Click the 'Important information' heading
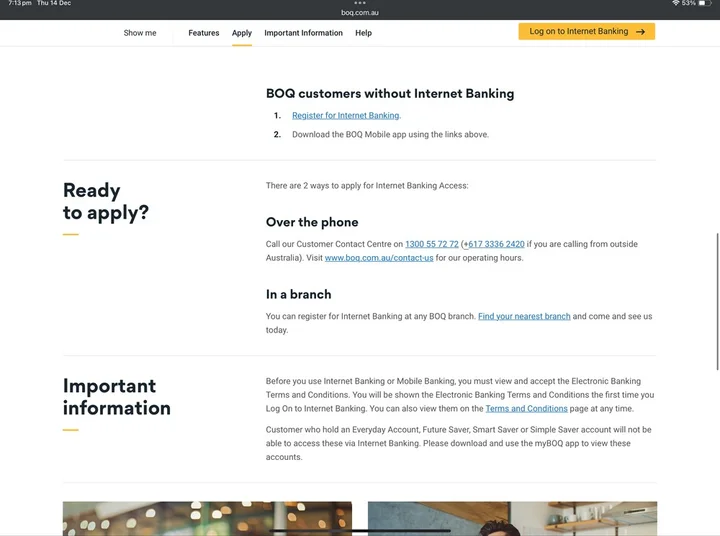720x536 pixels. tap(117, 397)
